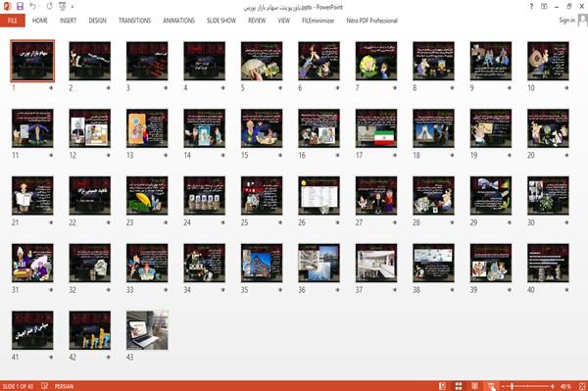Fit slide to current window icon
Viewport: 588px width, 391px height.
coord(582,386)
